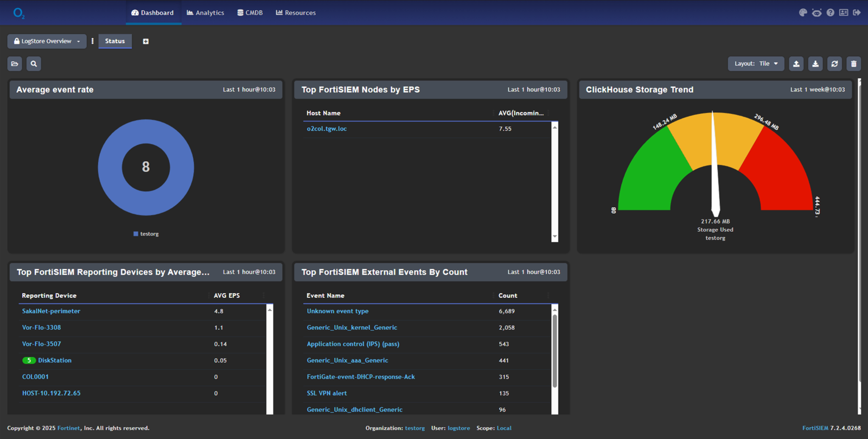The height and width of the screenshot is (439, 868).
Task: Add a new dashboard tab with plus icon
Action: (145, 41)
